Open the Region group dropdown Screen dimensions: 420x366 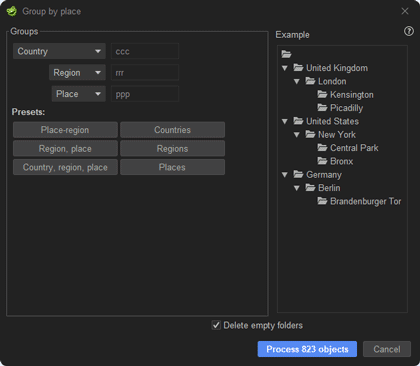tap(77, 73)
